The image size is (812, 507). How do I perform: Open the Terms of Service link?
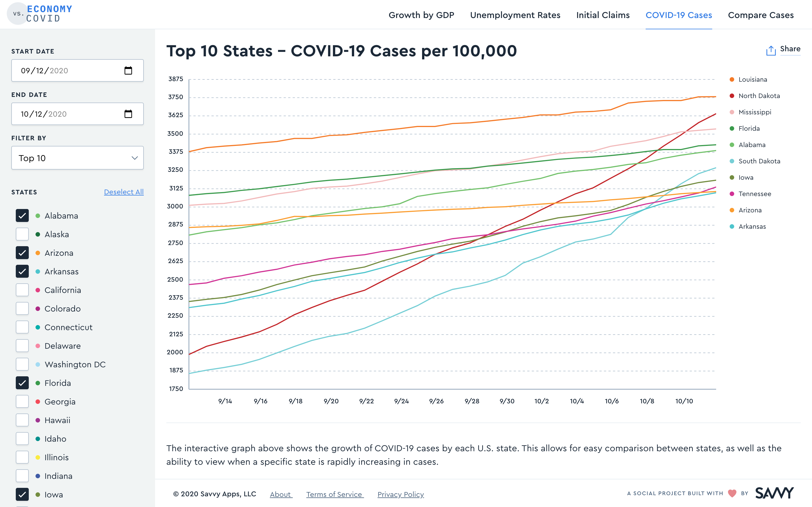coord(335,494)
